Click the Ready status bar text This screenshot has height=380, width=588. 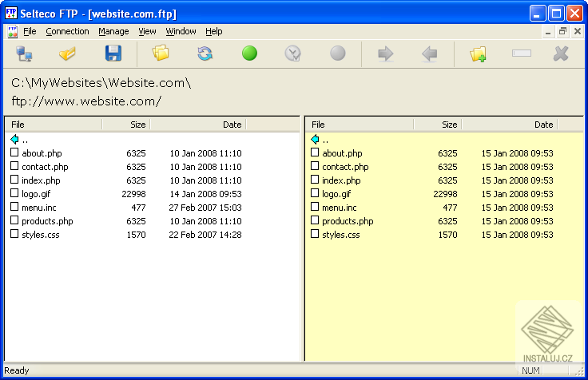coord(17,370)
